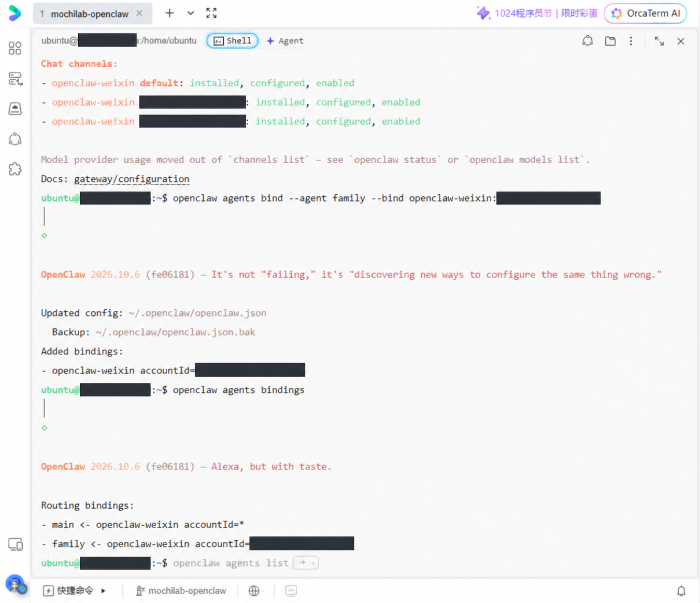Open the instance panel sidebar icon
Screen dimensions: 700x603
click(15, 108)
